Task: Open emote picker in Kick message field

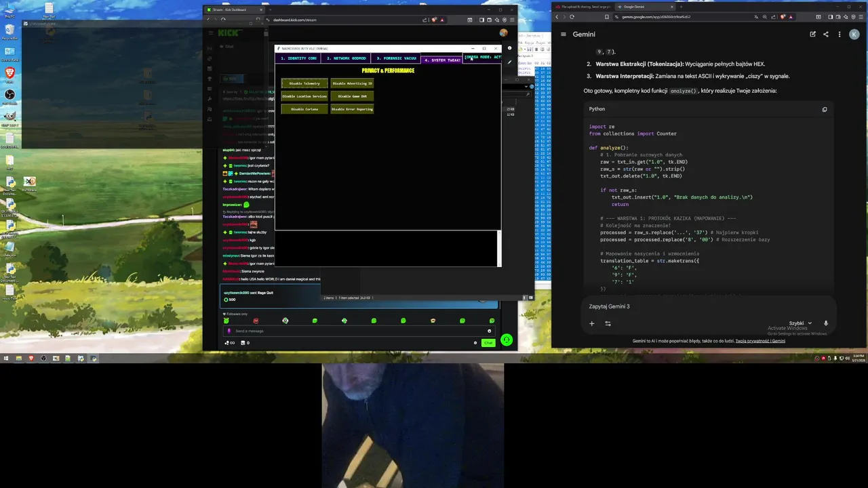Action: point(489,331)
